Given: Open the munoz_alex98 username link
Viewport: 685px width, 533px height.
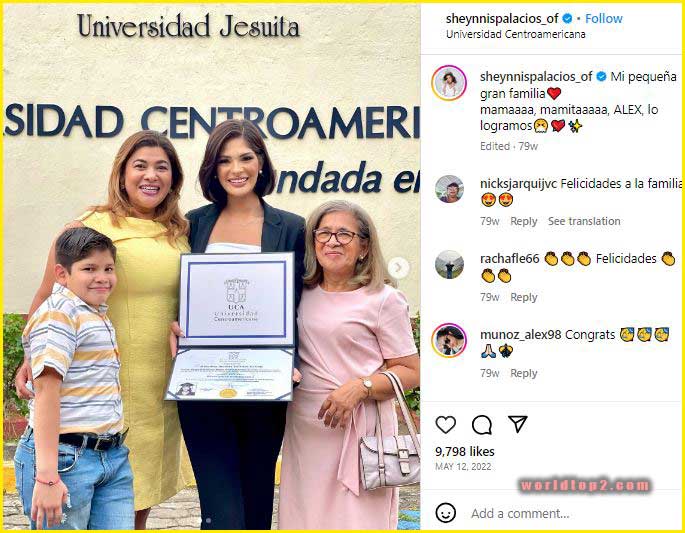Looking at the screenshot, I should pos(520,335).
